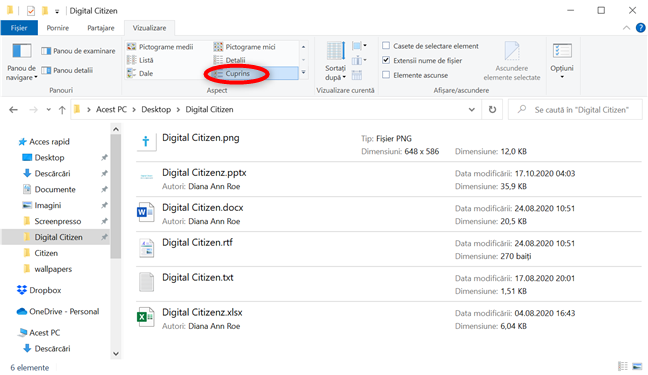Image resolution: width=648 pixels, height=375 pixels.
Task: Open the Fișier menu tab
Action: click(x=19, y=28)
